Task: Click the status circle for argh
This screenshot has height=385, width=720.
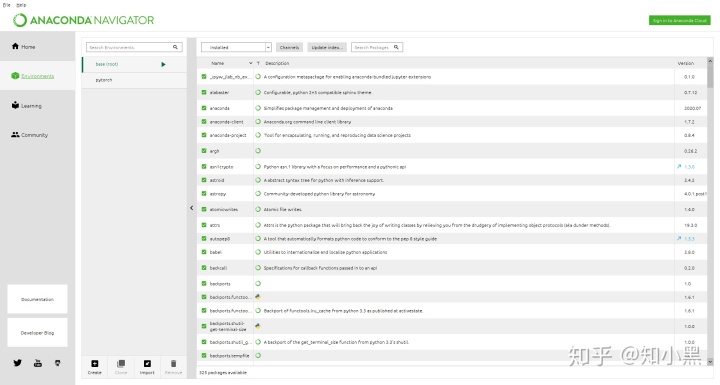Action: tap(258, 151)
